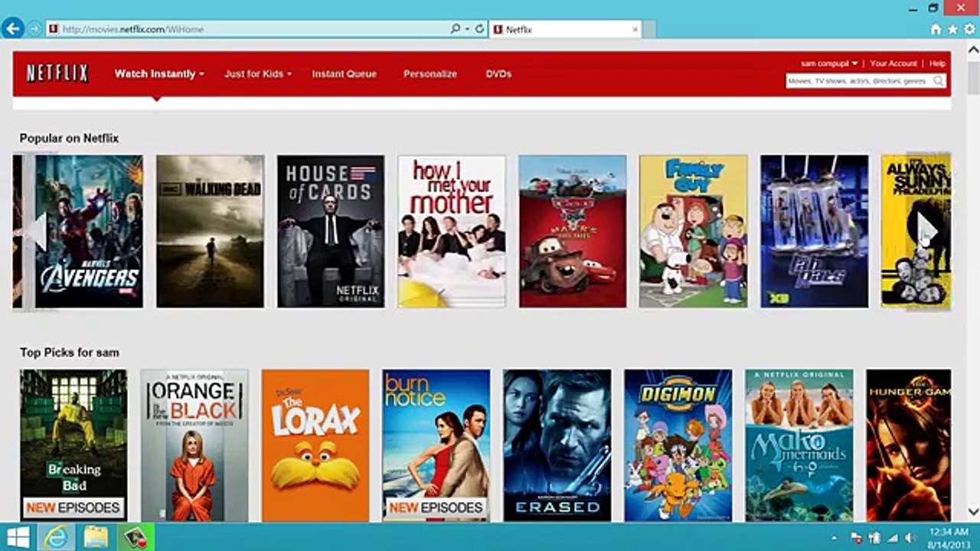Show hidden system tray icons
Viewport: 980px width, 551px height.
[835, 538]
